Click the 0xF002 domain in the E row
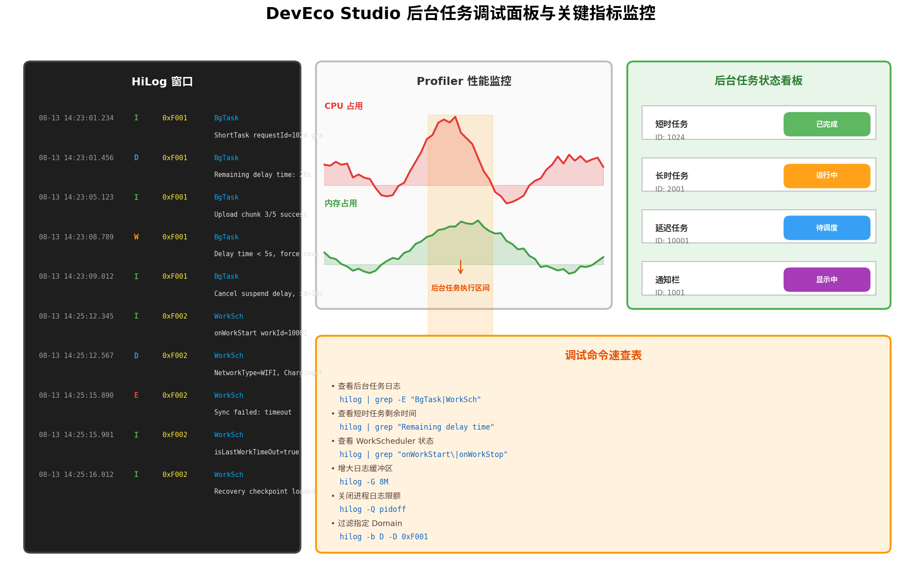Screen dimensions: 921x588 pyautogui.click(x=175, y=396)
